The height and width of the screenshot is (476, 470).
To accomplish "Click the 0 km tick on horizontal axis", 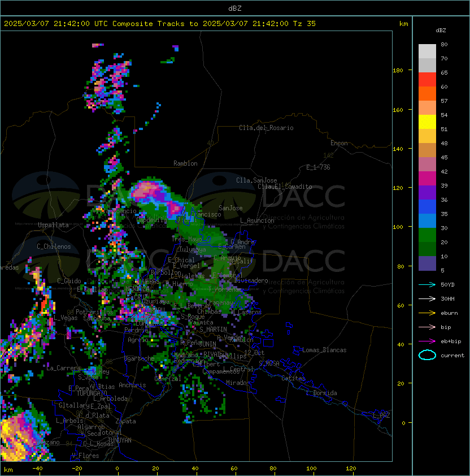I will [117, 469].
